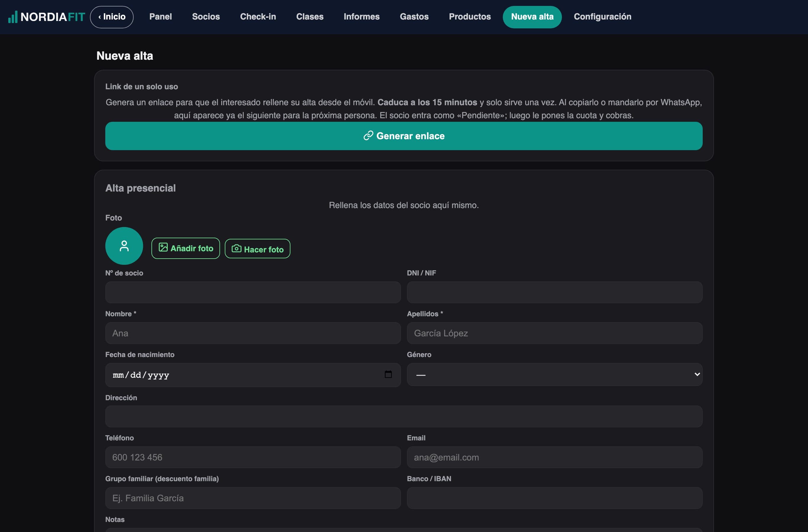
Task: Go to the Clases tab
Action: (x=310, y=17)
